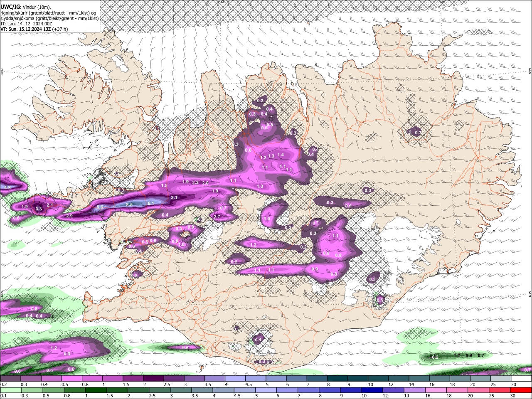Click the 1.4 precipitation value on the map
The height and width of the screenshot is (399, 532).
click(x=281, y=155)
